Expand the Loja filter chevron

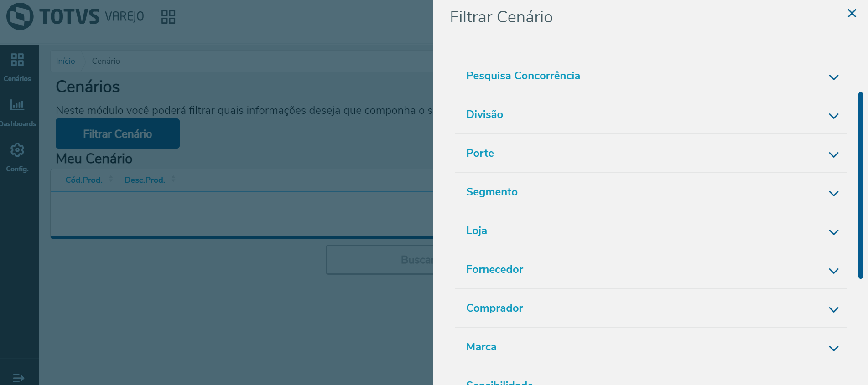[833, 232]
